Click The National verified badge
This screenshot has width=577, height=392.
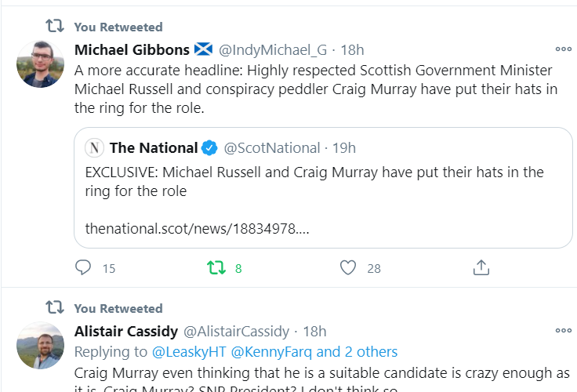point(209,147)
